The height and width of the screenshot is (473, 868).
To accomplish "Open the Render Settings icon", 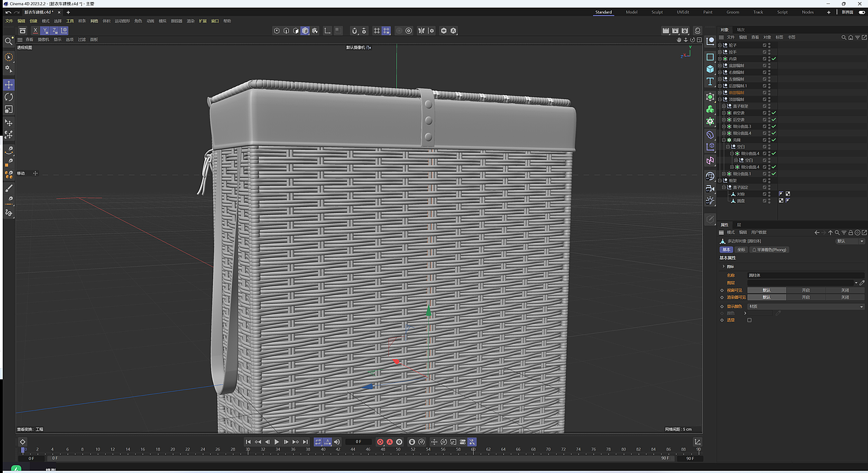I will click(x=686, y=31).
